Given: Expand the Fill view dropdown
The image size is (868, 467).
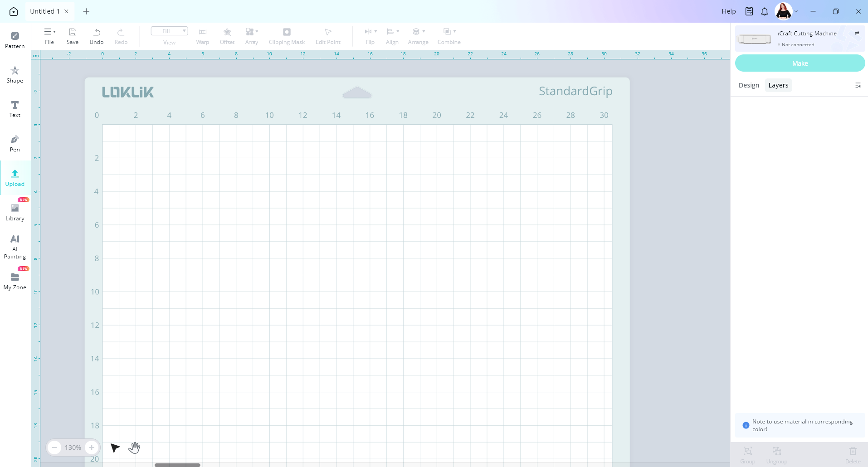Looking at the screenshot, I should (x=169, y=31).
